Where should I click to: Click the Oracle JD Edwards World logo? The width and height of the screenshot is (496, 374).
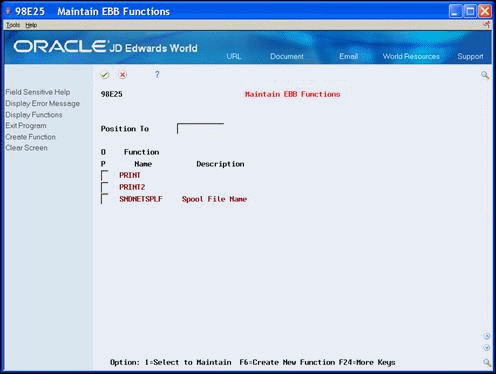[x=105, y=47]
